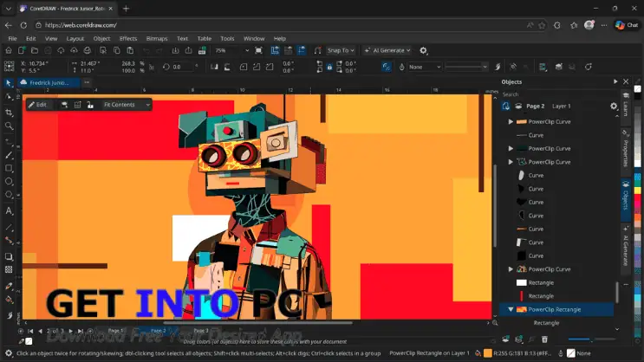Collapse the PowerClip Rectangle tree item

point(511,309)
